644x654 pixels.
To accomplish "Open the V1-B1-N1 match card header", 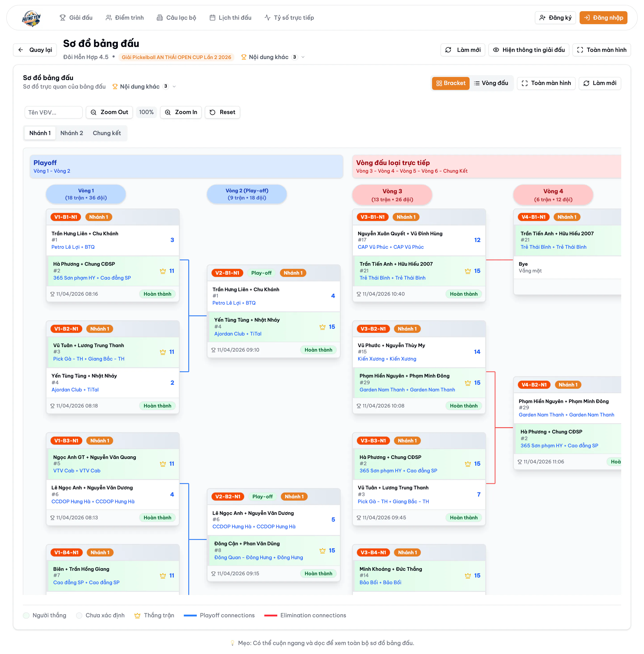I will coord(113,217).
